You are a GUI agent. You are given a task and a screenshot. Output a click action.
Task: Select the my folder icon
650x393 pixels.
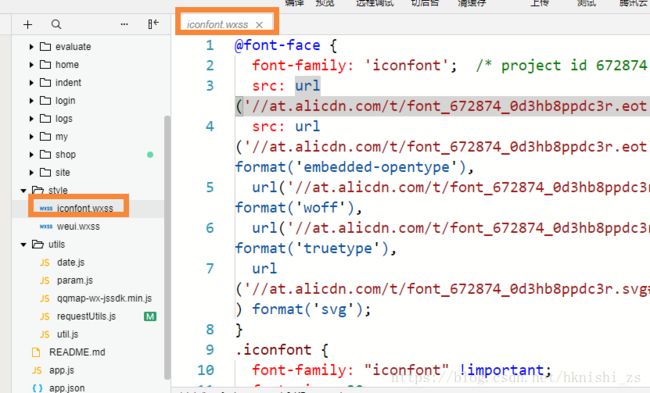[45, 136]
